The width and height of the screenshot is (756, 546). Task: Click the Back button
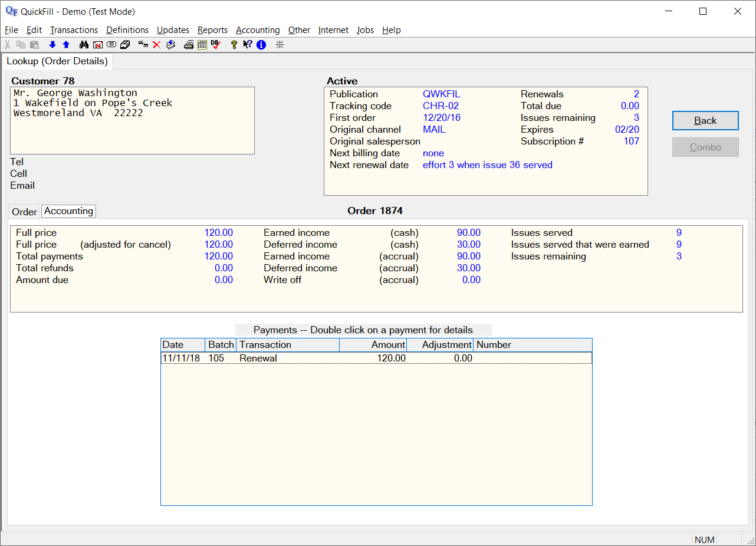pyautogui.click(x=705, y=120)
